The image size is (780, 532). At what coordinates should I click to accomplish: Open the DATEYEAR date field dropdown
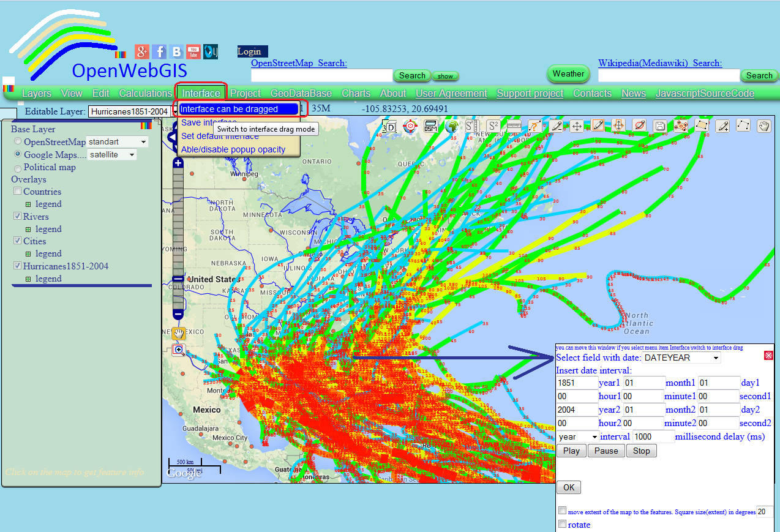point(682,358)
